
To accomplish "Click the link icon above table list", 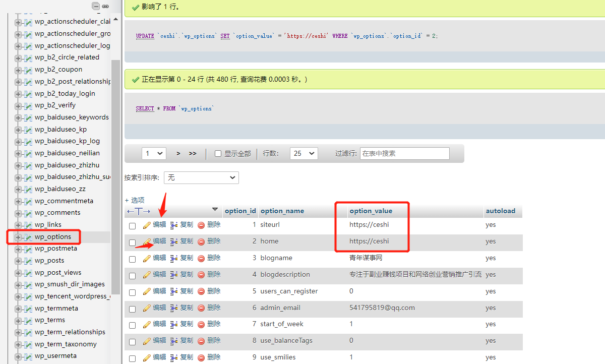I will click(x=105, y=7).
